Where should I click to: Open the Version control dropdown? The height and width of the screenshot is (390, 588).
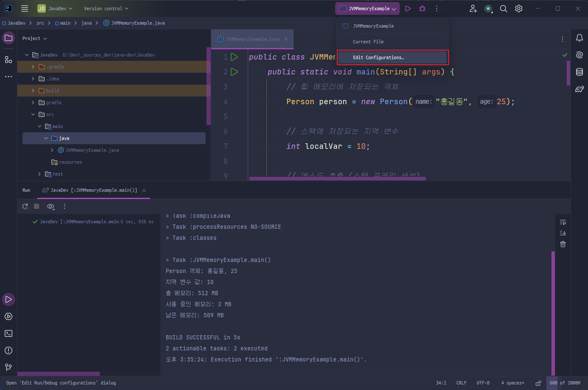(x=106, y=9)
